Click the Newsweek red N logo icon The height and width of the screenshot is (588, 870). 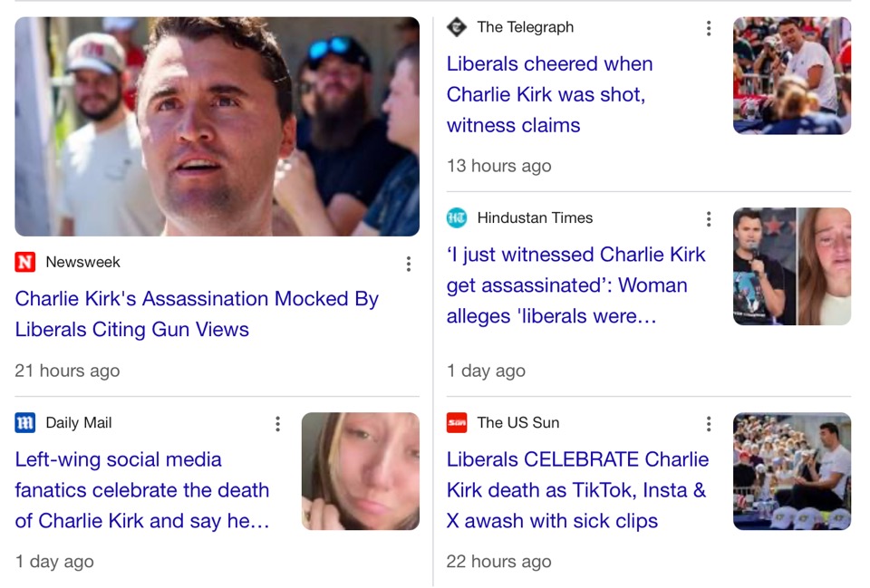pos(25,262)
